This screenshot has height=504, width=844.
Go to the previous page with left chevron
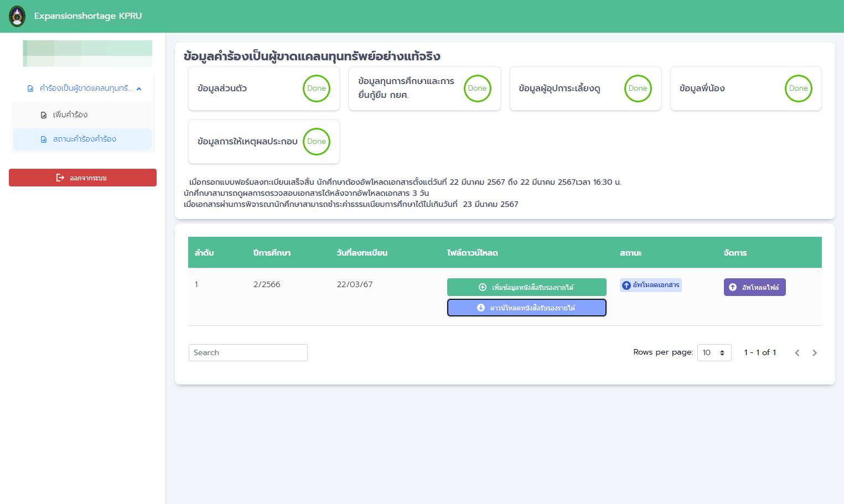[797, 353]
